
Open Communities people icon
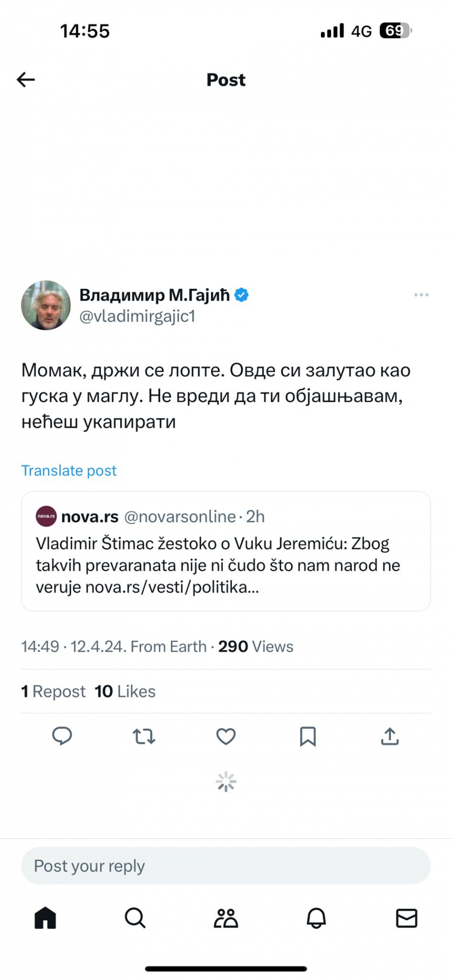pyautogui.click(x=226, y=918)
